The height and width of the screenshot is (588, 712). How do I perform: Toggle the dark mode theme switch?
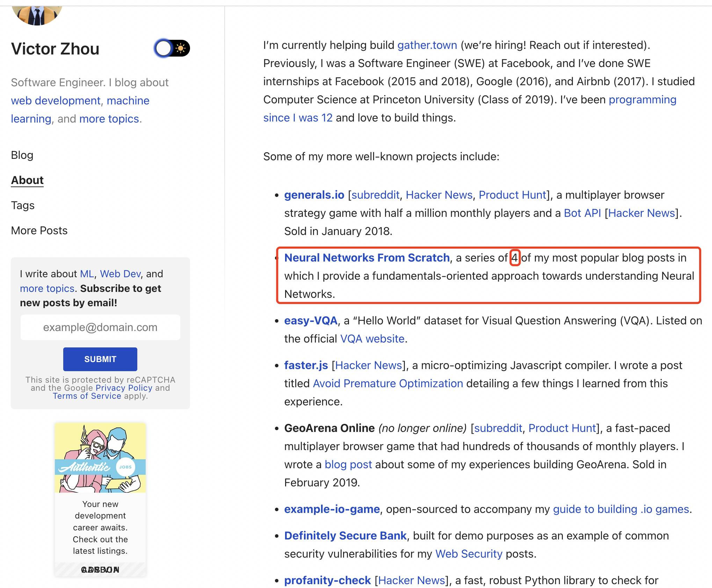pos(172,48)
